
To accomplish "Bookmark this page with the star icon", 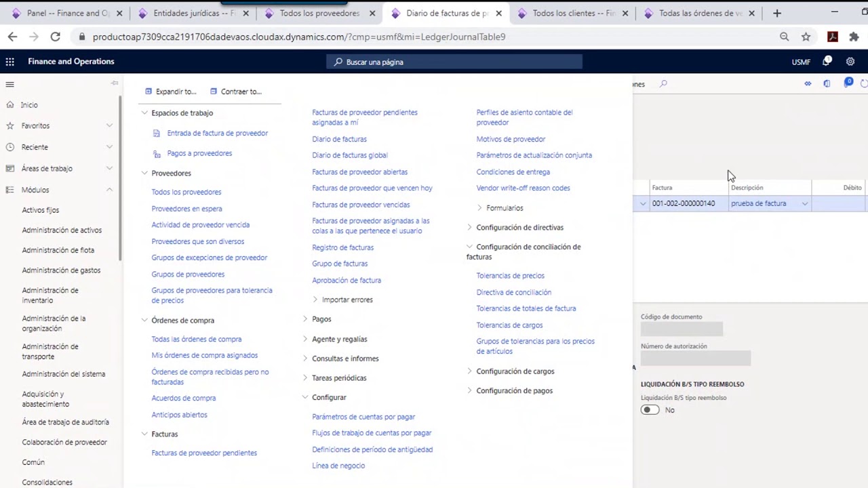I will tap(806, 37).
